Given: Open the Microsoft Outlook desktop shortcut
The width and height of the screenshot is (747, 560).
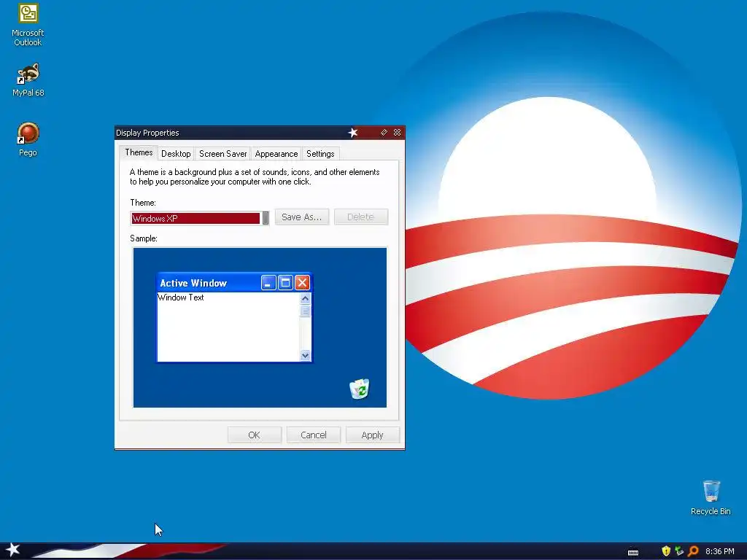Looking at the screenshot, I should click(28, 24).
